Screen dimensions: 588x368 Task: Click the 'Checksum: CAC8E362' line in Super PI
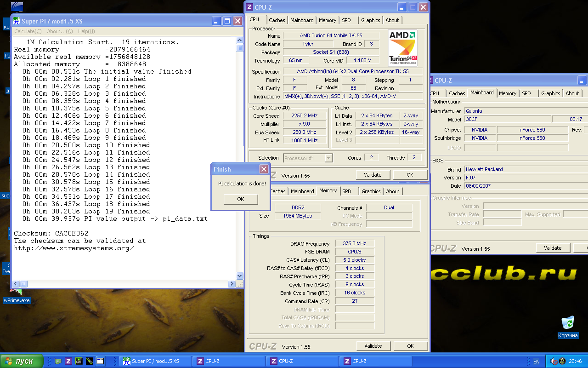(51, 233)
